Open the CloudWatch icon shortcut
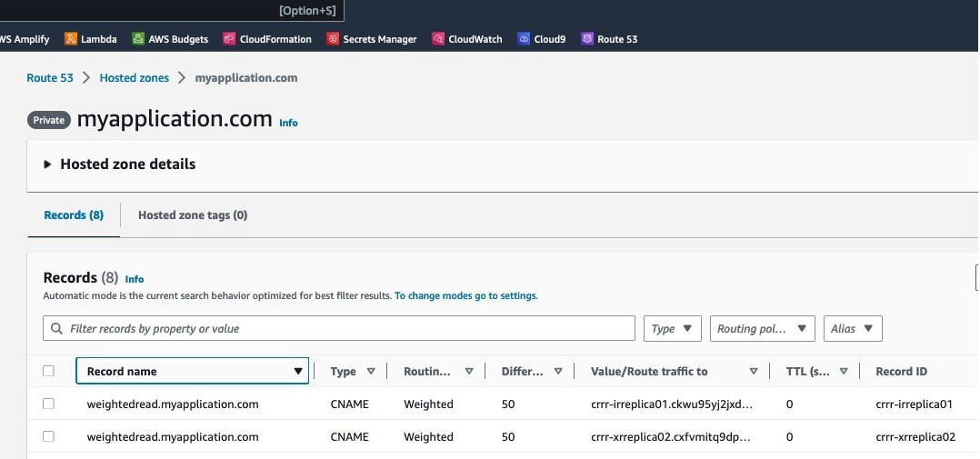Viewport: 980px width, 459px height. [x=438, y=39]
